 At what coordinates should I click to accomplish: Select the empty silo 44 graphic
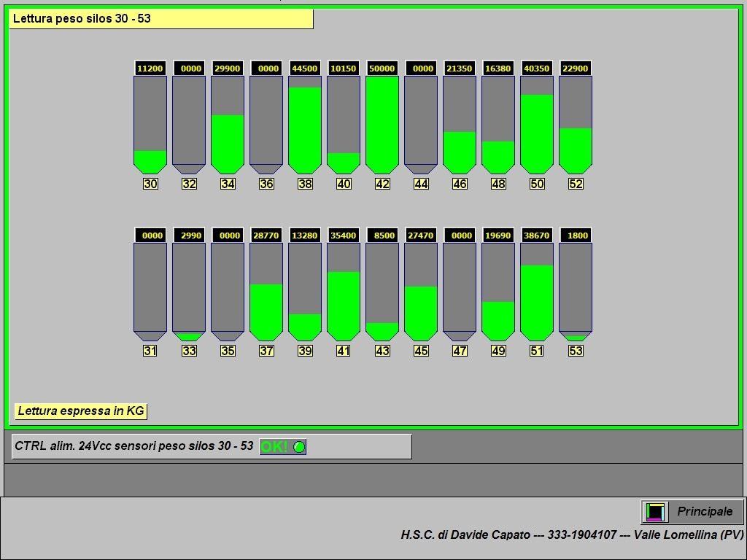click(421, 125)
